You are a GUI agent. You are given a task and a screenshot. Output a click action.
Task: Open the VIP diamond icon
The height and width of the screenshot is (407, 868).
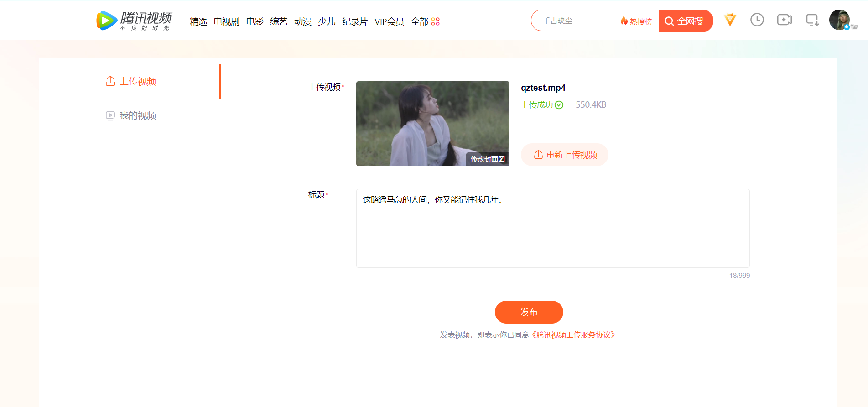[730, 20]
